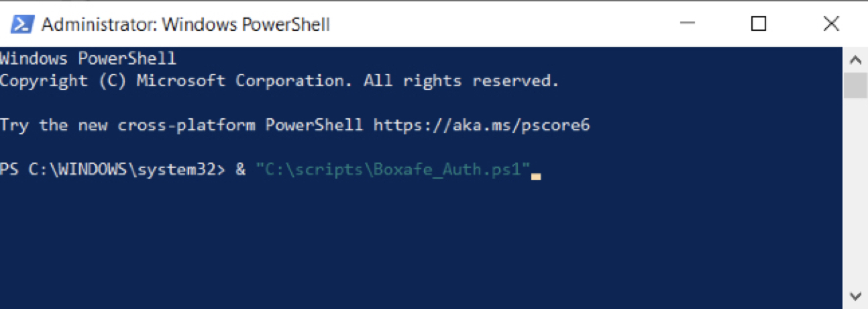Viewport: 868px width, 309px height.
Task: Click the https://aka.ms/pscore6 URL
Action: (x=481, y=125)
